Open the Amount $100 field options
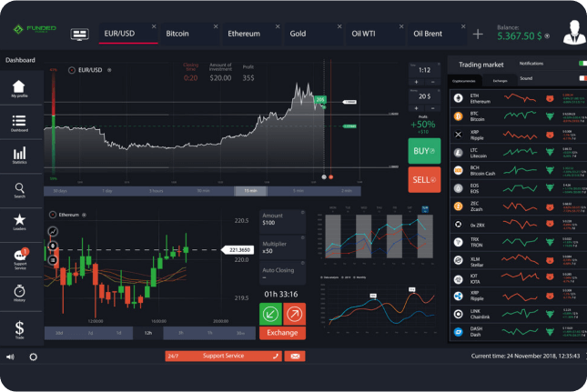The image size is (587, 392). [282, 221]
